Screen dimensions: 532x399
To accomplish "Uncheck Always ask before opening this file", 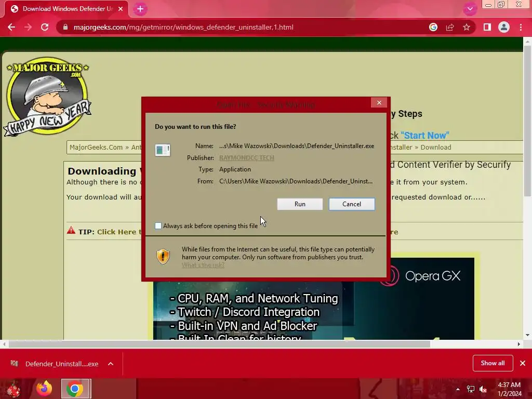I will pos(158,225).
